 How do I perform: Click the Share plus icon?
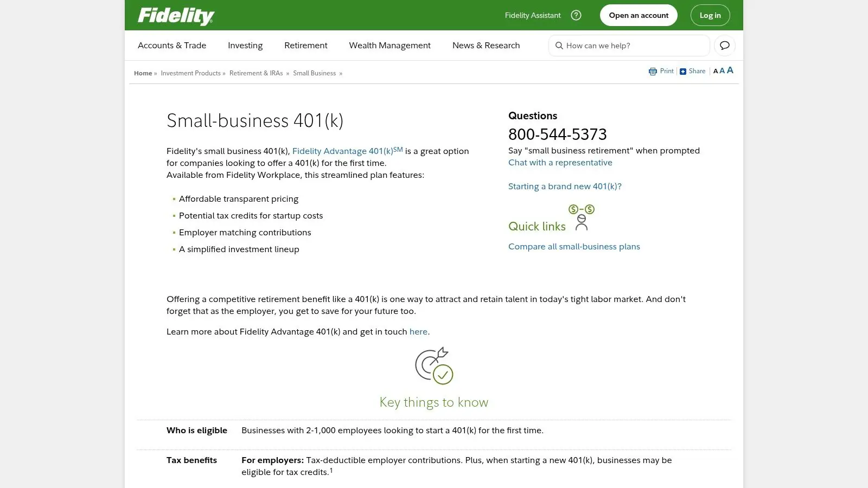click(683, 72)
